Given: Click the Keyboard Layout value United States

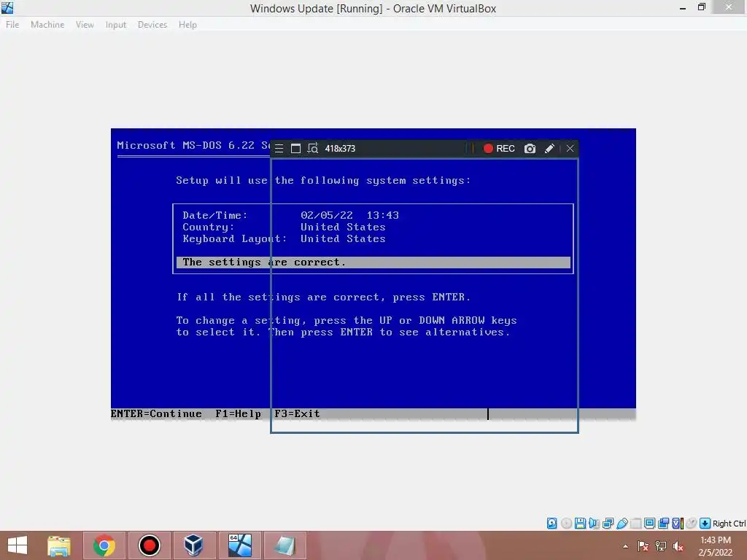Looking at the screenshot, I should (x=343, y=238).
